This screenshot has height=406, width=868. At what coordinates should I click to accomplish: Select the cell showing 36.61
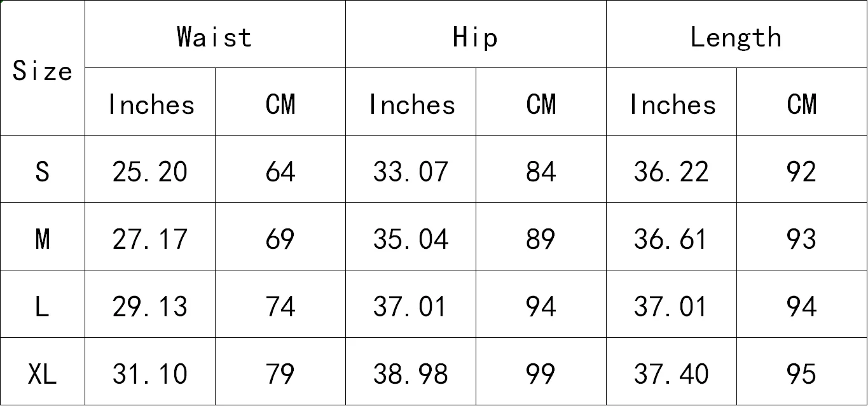[x=672, y=237]
